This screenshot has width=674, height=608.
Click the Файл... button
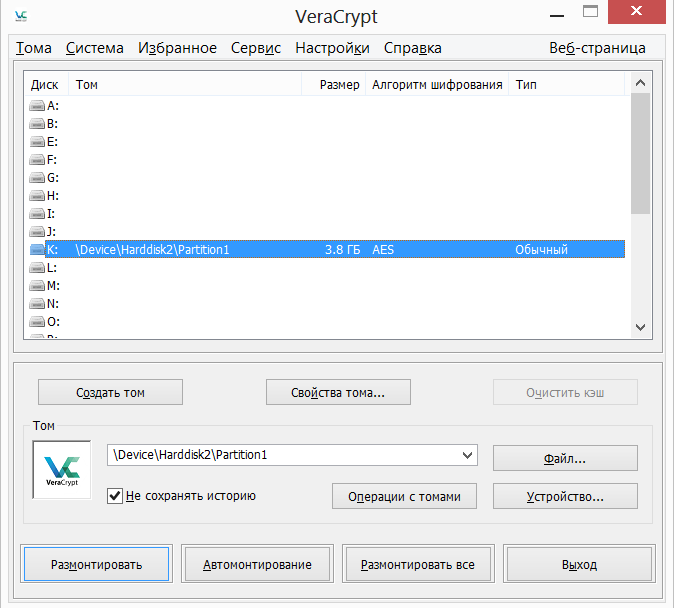pyautogui.click(x=565, y=458)
